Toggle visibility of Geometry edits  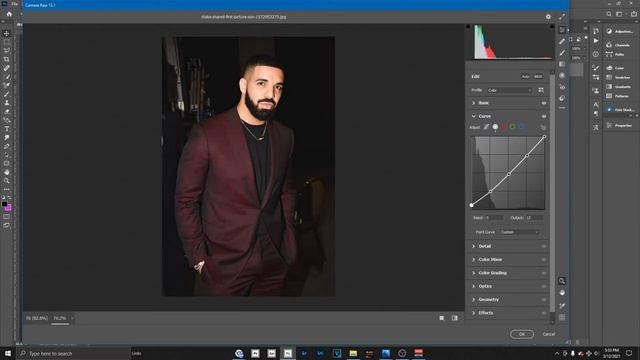(544, 300)
